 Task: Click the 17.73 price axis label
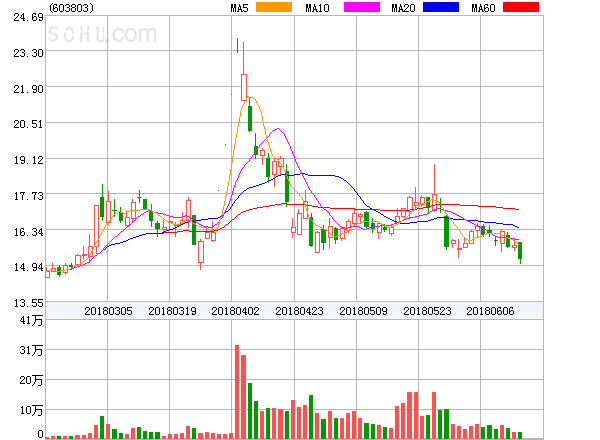click(28, 197)
